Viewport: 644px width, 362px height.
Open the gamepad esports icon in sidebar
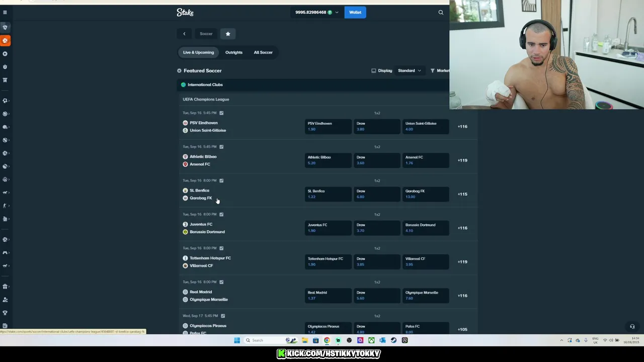pos(5,253)
